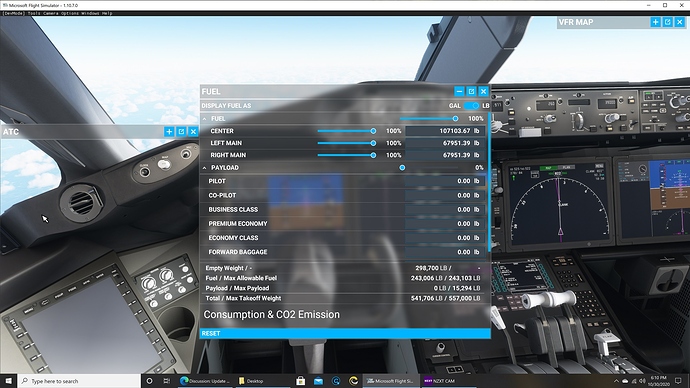Click the RIGHT MAIN weight field
Image resolution: width=690 pixels, height=388 pixels.
pyautogui.click(x=445, y=155)
